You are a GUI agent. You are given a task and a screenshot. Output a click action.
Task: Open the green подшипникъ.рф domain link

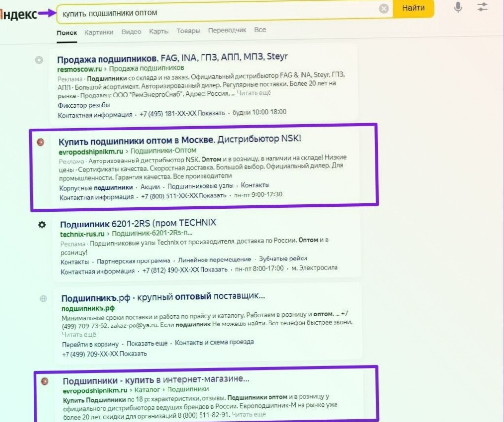point(88,308)
